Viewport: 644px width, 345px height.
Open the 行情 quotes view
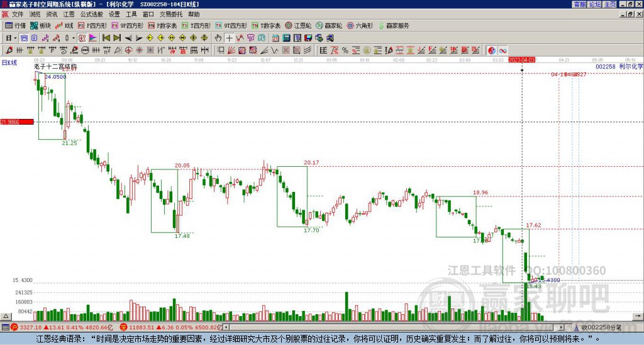click(x=16, y=25)
